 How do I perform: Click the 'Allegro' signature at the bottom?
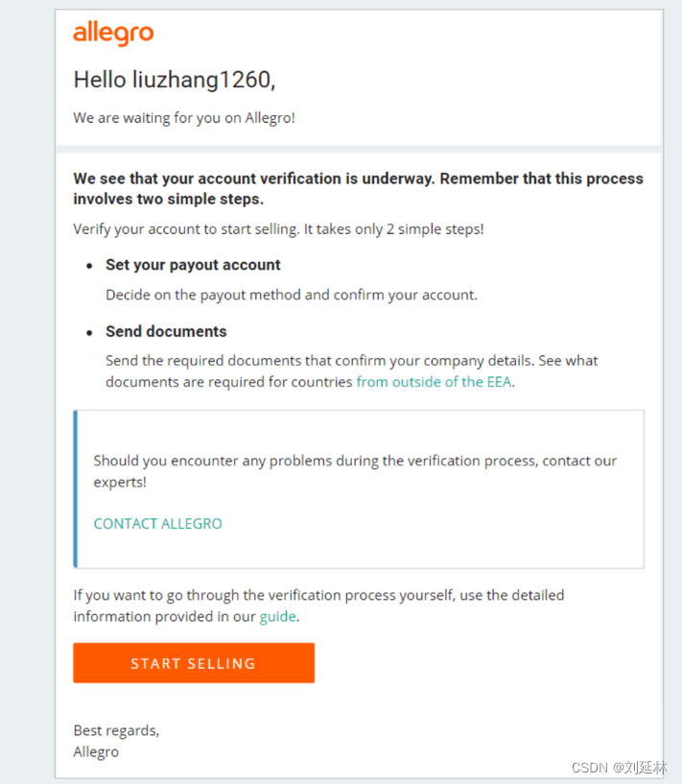(x=96, y=751)
